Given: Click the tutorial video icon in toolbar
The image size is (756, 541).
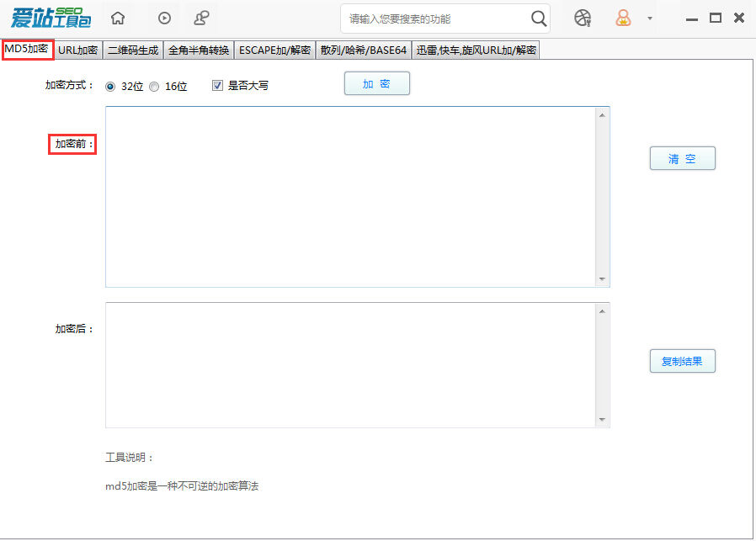Looking at the screenshot, I should click(x=163, y=17).
